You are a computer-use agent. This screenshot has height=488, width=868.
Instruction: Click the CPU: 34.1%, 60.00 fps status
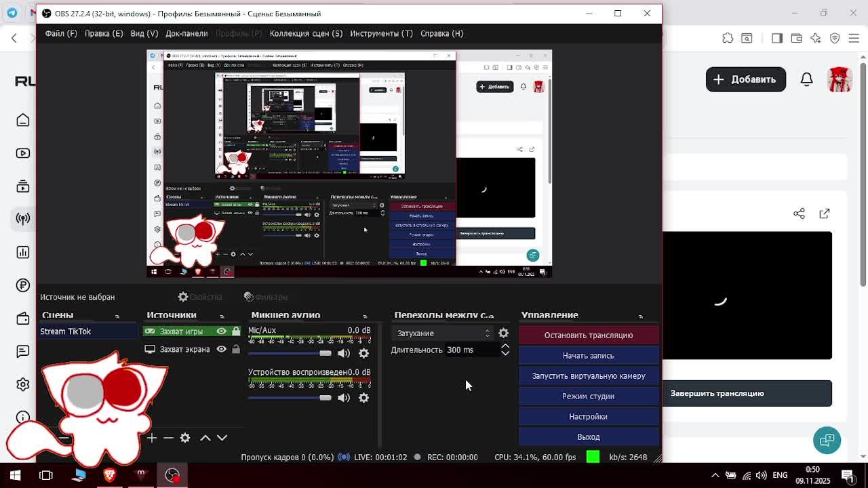point(535,457)
